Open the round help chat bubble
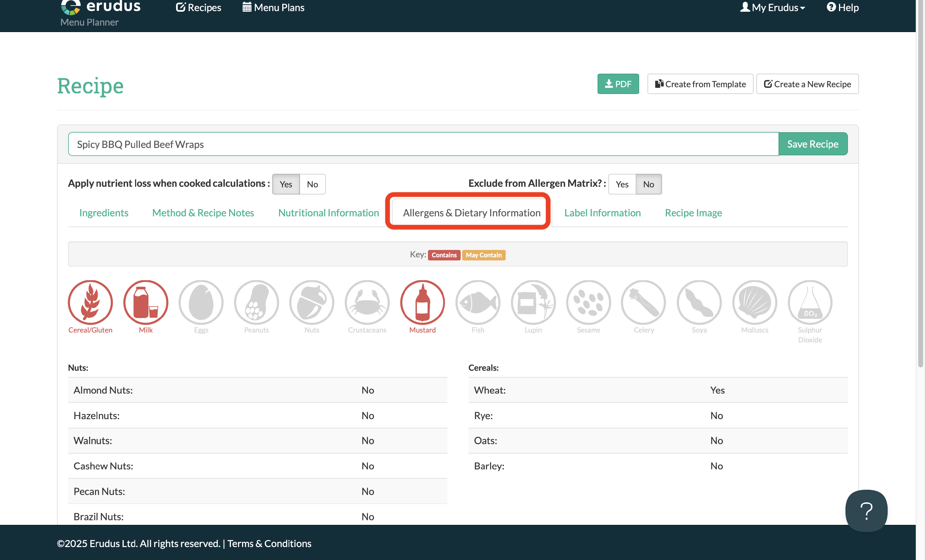Screen dimensions: 925x560 tap(866, 510)
